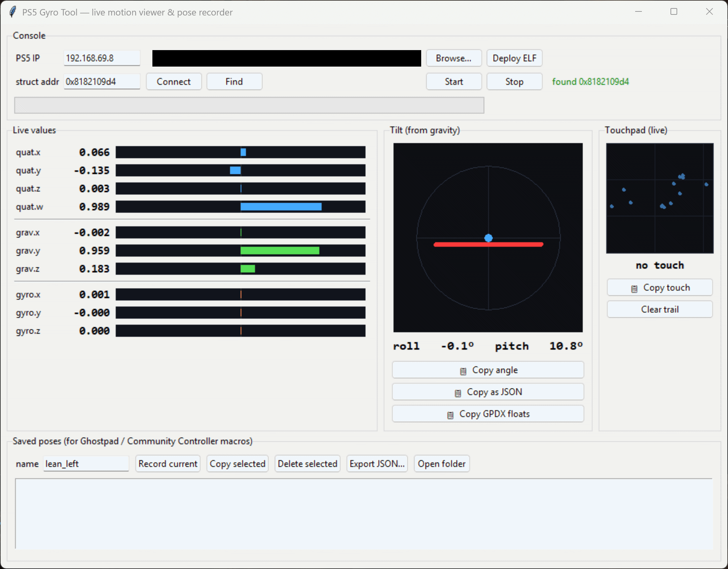Click the gyro.y value -0.000

pyautogui.click(x=92, y=313)
